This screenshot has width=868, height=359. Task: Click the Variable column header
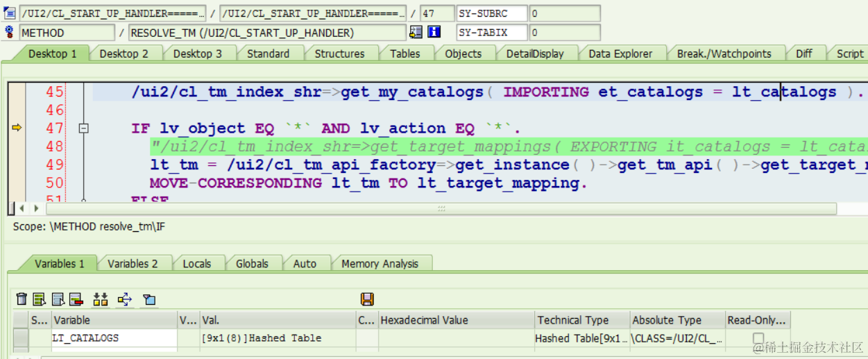[x=114, y=320]
